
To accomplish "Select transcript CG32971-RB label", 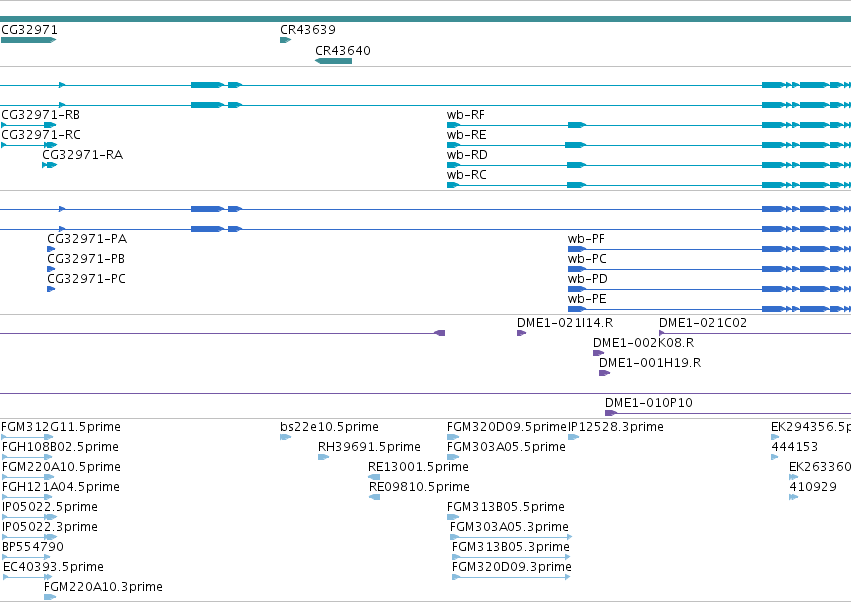I will 41,115.
